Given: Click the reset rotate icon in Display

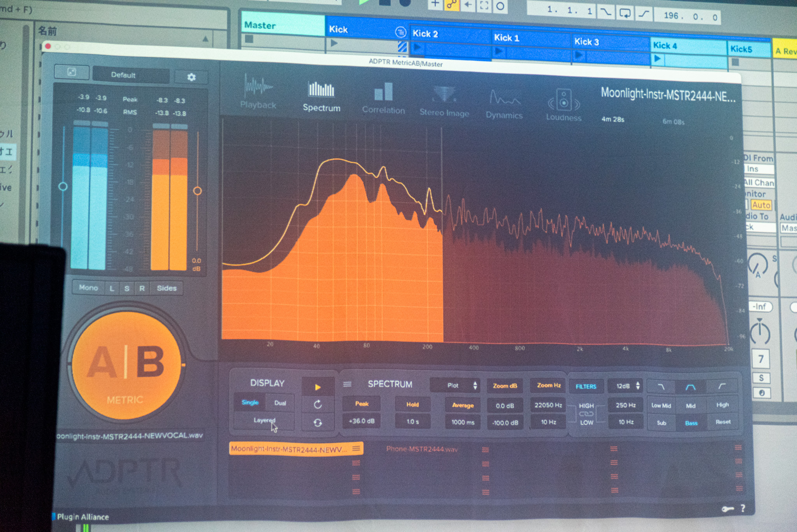Looking at the screenshot, I should pos(318,405).
